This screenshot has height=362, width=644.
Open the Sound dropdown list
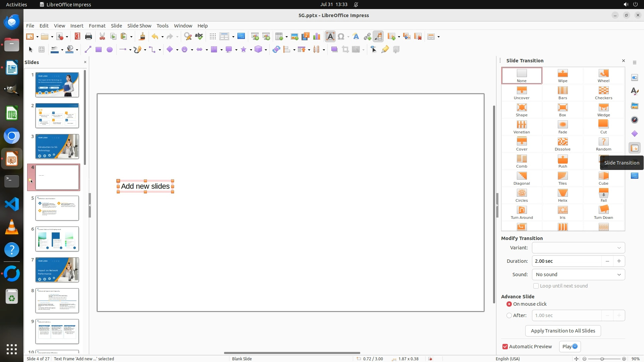pyautogui.click(x=619, y=275)
